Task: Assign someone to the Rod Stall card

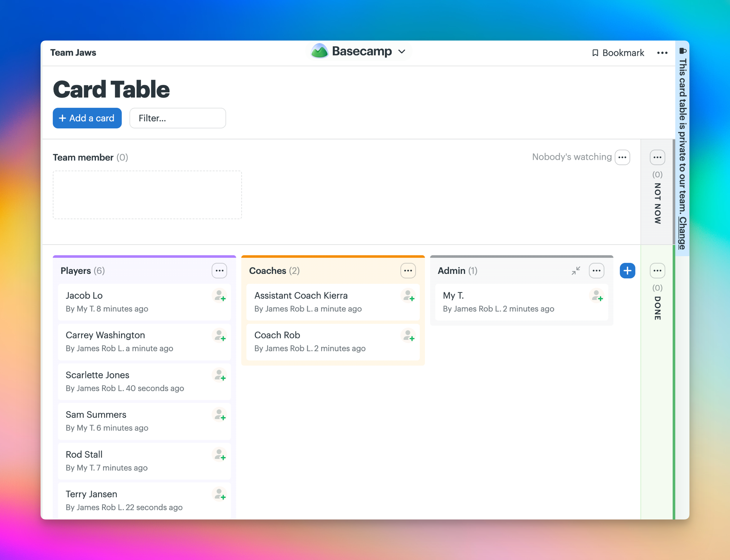Action: pos(219,455)
